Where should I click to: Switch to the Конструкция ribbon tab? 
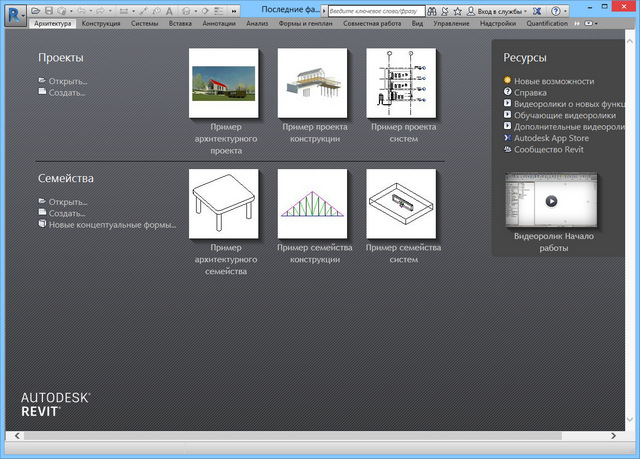click(x=101, y=22)
